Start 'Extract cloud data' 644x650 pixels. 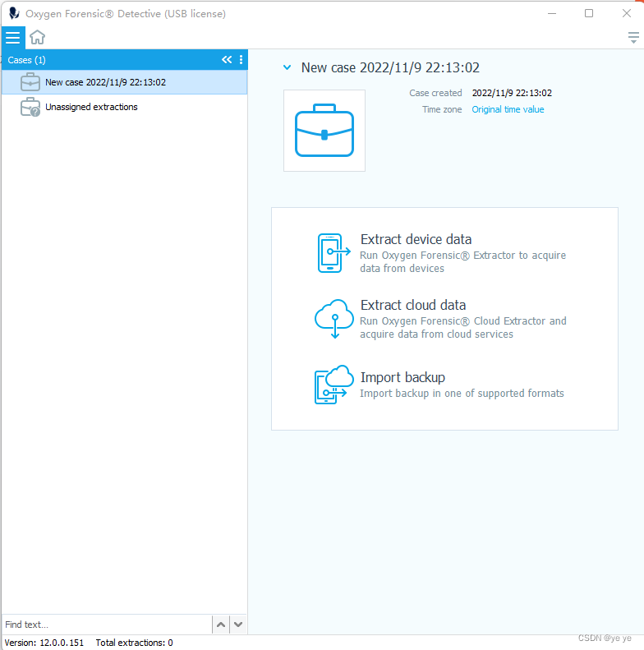tap(412, 305)
